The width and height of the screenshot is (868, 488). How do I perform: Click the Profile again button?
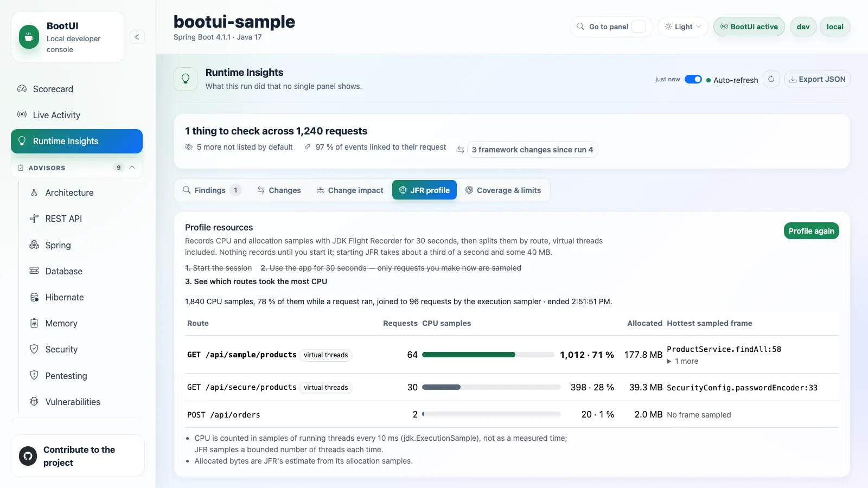point(812,231)
